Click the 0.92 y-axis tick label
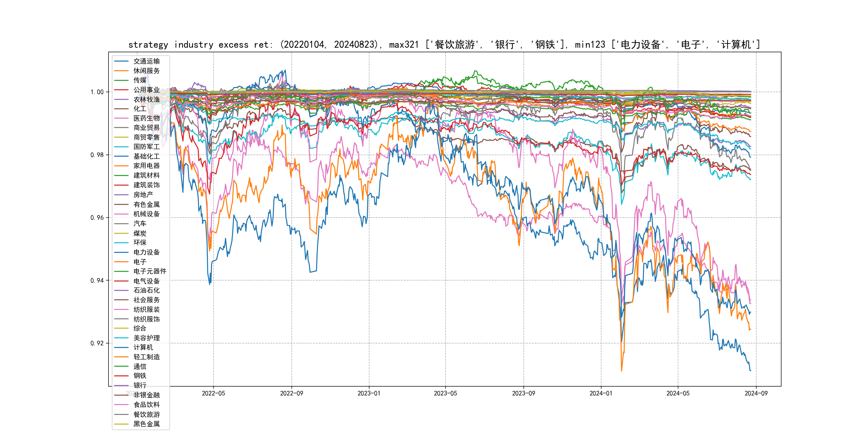868x434 pixels. point(97,343)
